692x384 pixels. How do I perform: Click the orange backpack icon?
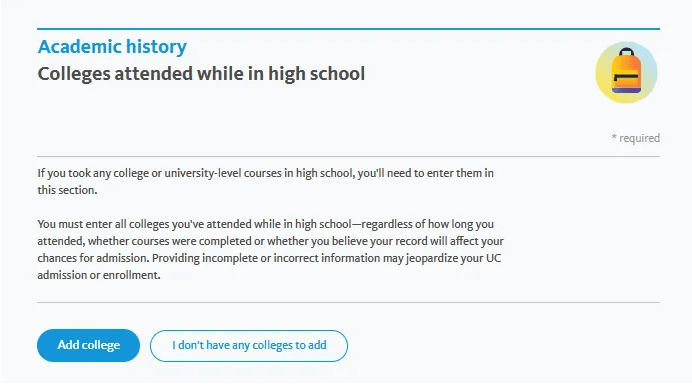626,72
